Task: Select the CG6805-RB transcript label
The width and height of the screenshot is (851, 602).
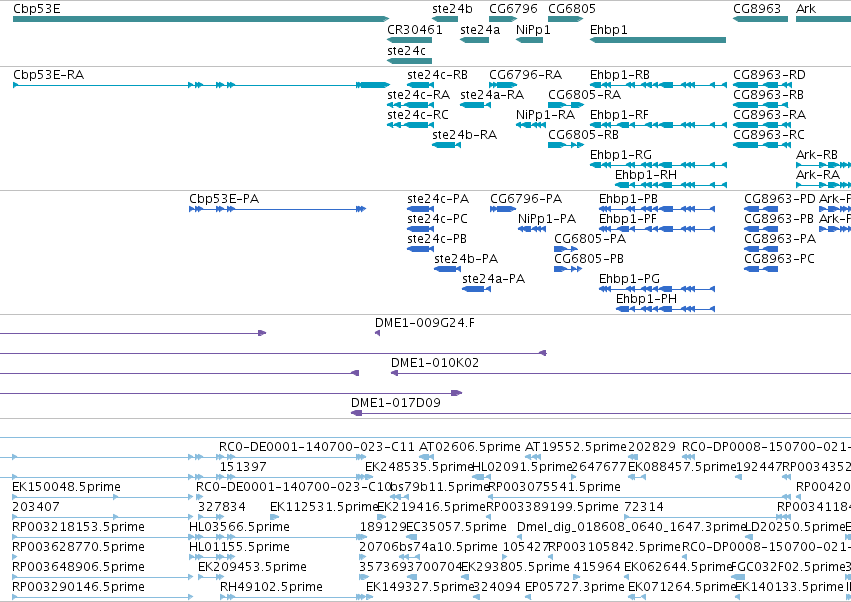Action: (x=583, y=135)
